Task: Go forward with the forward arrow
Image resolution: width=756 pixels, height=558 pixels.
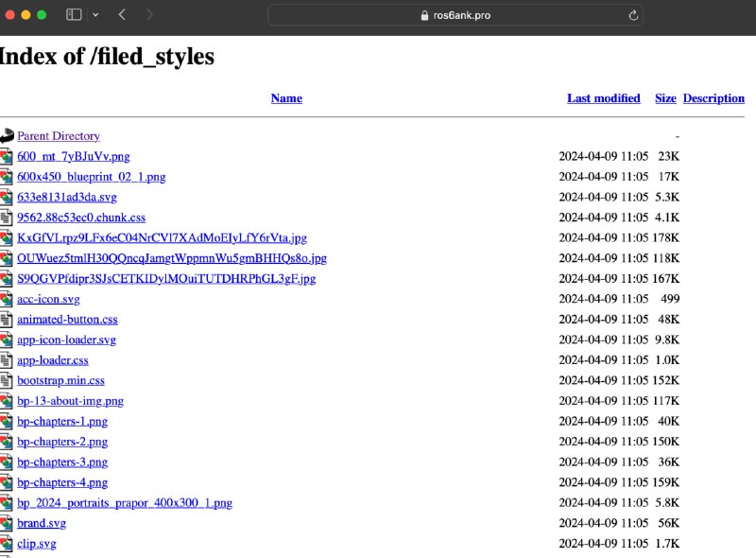Action: pyautogui.click(x=149, y=15)
